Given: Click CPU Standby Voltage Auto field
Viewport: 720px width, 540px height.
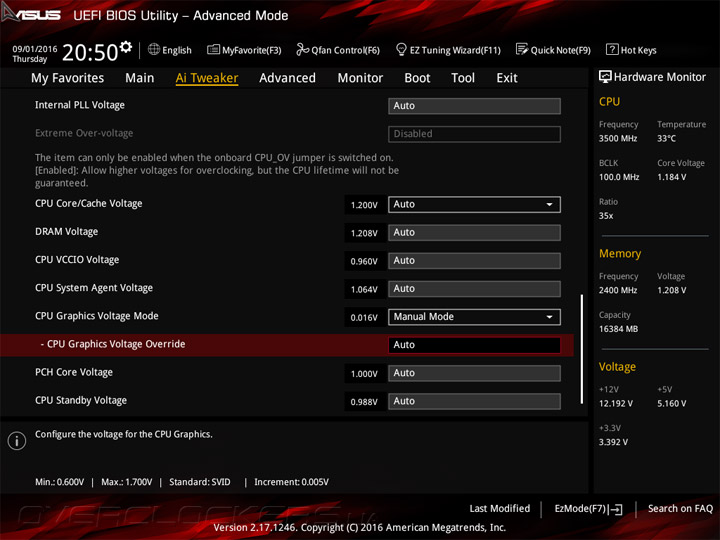Looking at the screenshot, I should coord(474,401).
